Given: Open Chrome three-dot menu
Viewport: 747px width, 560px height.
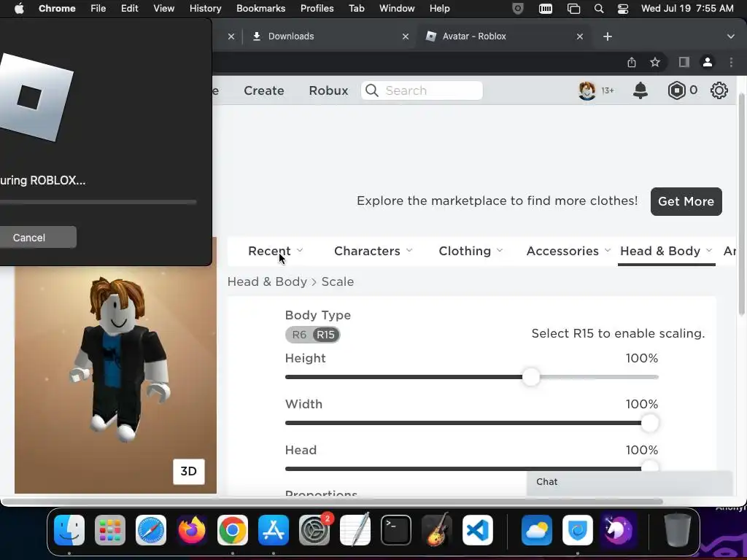Looking at the screenshot, I should pyautogui.click(x=731, y=62).
